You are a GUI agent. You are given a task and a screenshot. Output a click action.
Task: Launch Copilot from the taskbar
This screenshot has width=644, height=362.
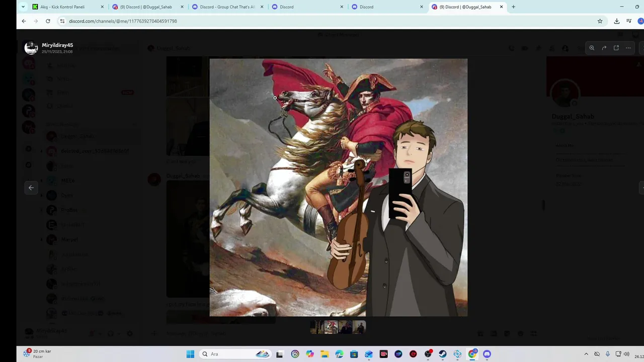(309, 354)
